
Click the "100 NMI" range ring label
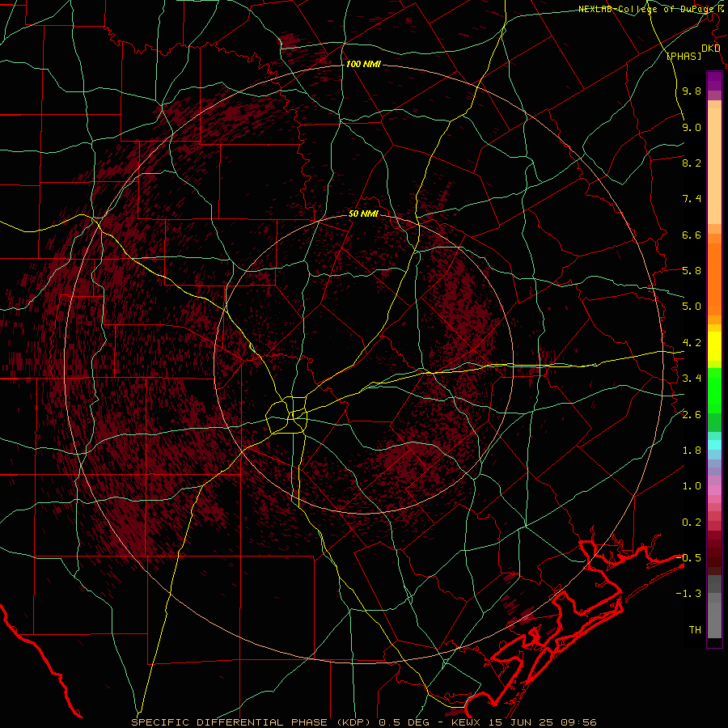tap(363, 64)
